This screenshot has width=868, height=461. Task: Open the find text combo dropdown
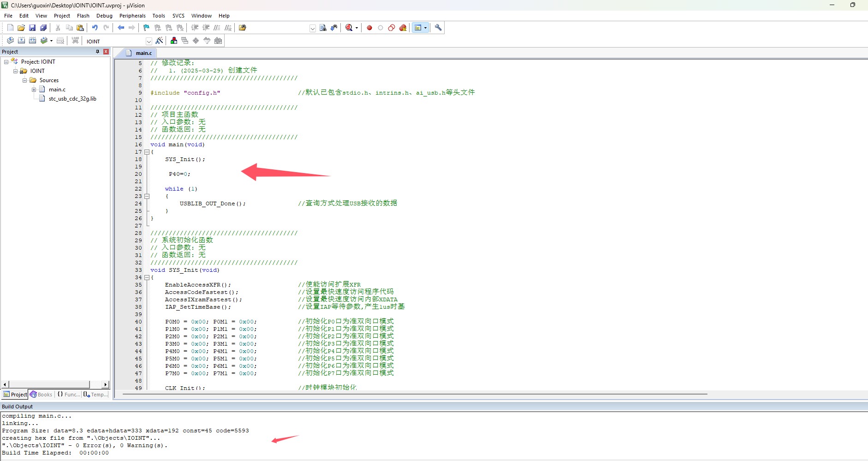[x=312, y=28]
